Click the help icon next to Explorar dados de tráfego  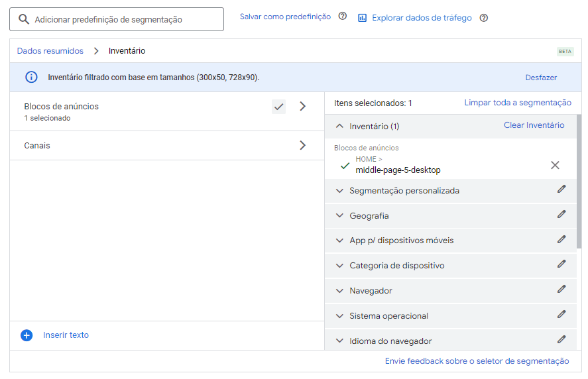pyautogui.click(x=484, y=18)
